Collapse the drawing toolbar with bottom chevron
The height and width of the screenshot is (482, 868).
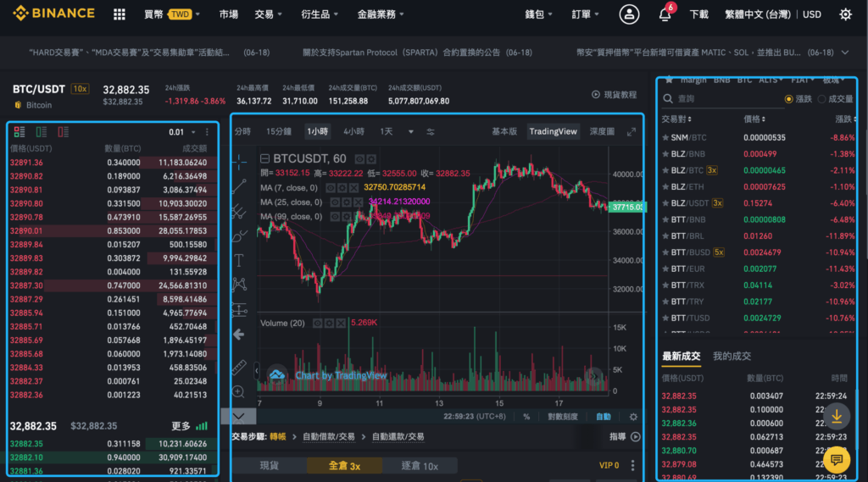[x=238, y=416]
